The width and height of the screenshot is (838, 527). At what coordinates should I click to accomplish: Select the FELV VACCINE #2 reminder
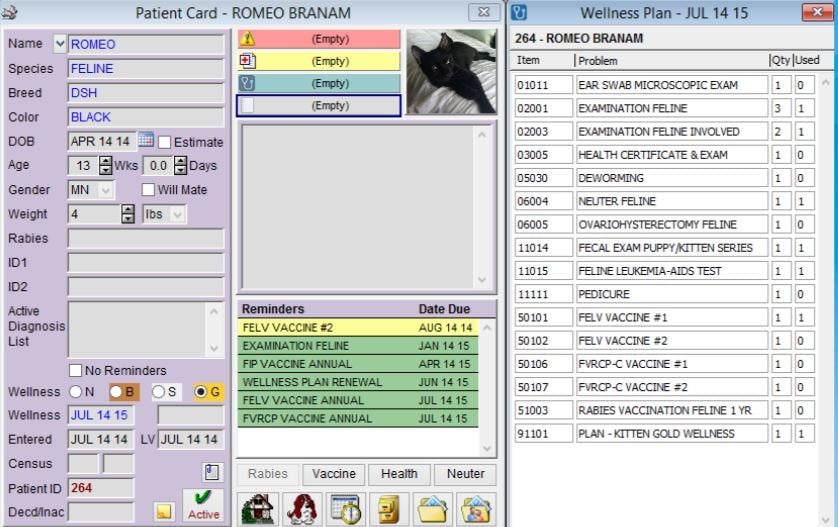coord(358,328)
